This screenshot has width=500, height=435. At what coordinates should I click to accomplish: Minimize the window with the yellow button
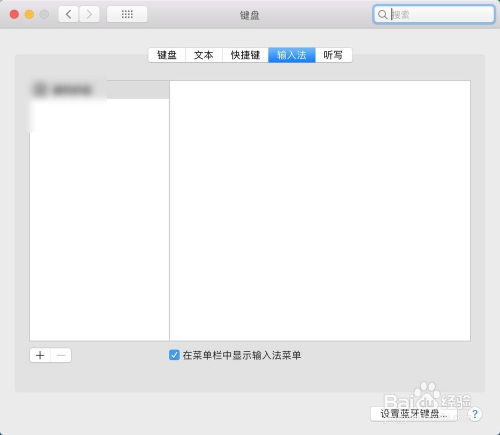29,14
